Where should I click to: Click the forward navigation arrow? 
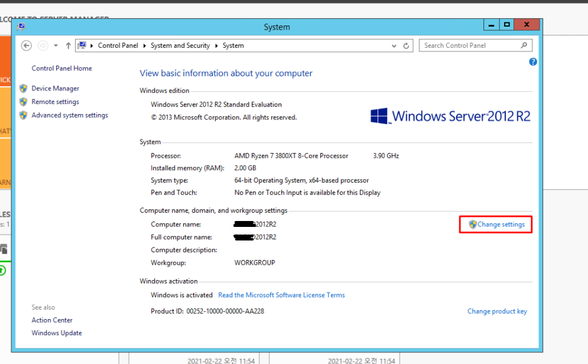pos(43,45)
